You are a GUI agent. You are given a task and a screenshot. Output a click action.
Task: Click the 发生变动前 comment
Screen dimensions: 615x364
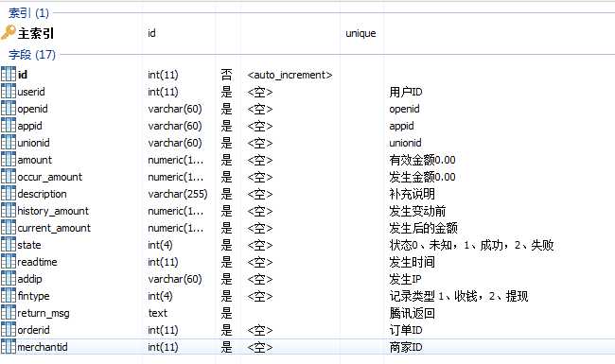point(417,211)
